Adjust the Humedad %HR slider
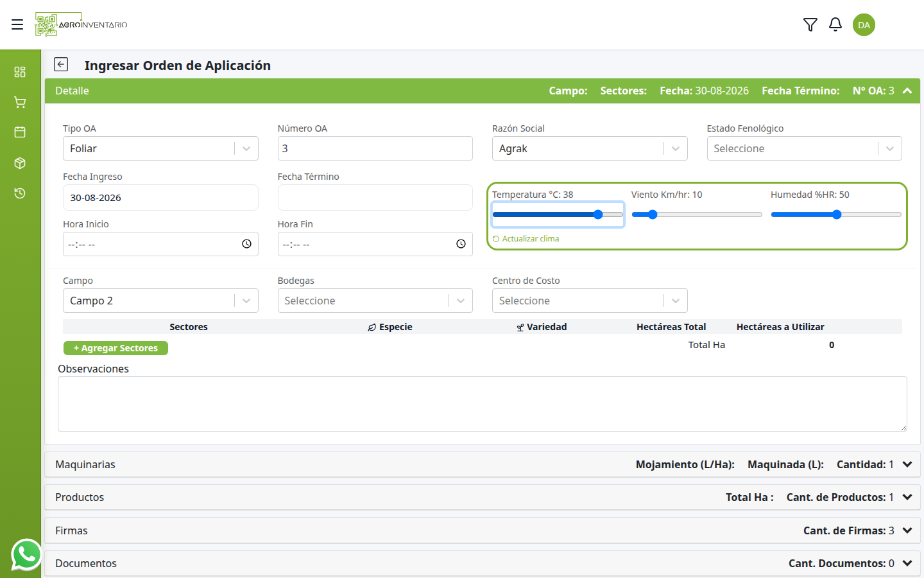The image size is (924, 578). [x=836, y=215]
